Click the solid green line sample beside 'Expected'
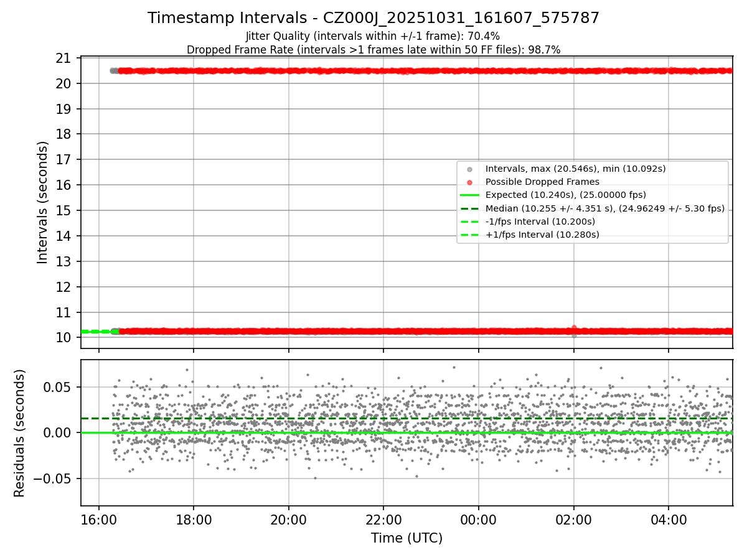This screenshot has width=747, height=560. click(x=469, y=195)
